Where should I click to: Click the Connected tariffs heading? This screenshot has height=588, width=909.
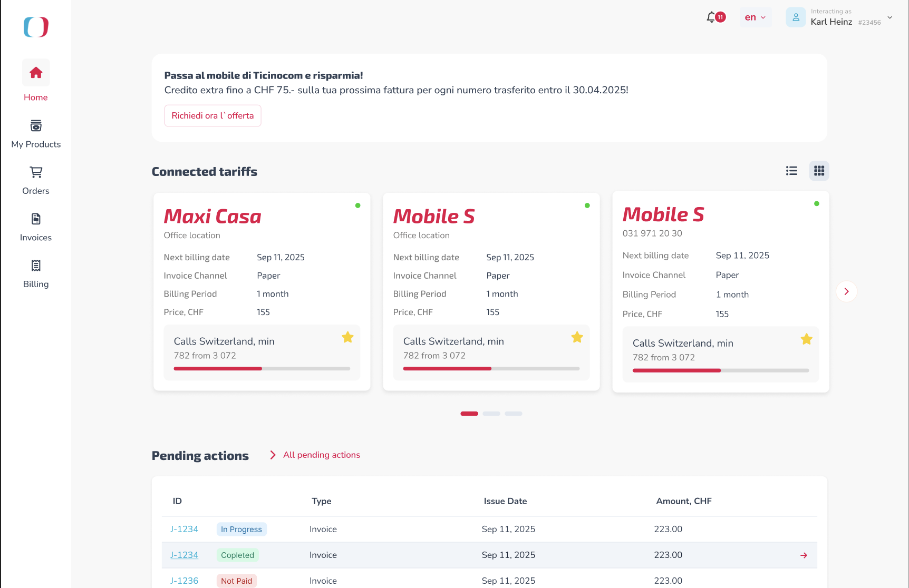pyautogui.click(x=204, y=172)
